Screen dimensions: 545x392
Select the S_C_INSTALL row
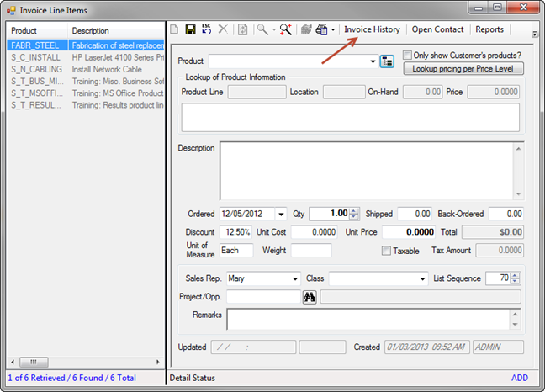86,57
